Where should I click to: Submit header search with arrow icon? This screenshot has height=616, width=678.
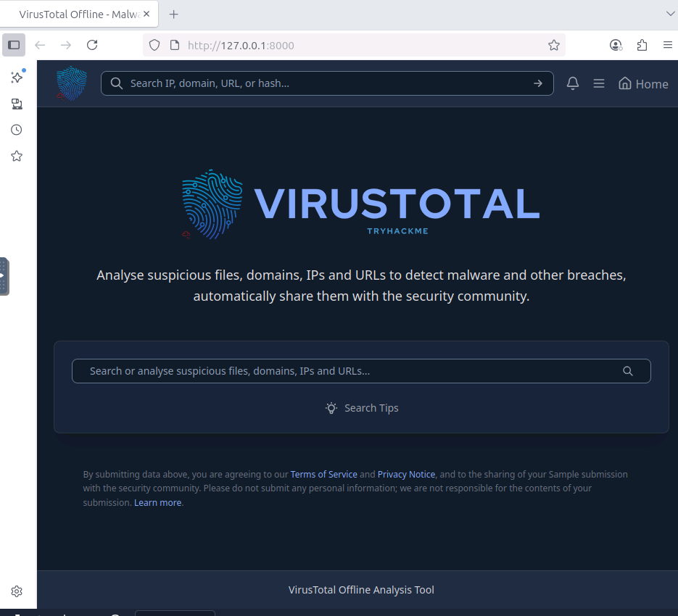[538, 83]
